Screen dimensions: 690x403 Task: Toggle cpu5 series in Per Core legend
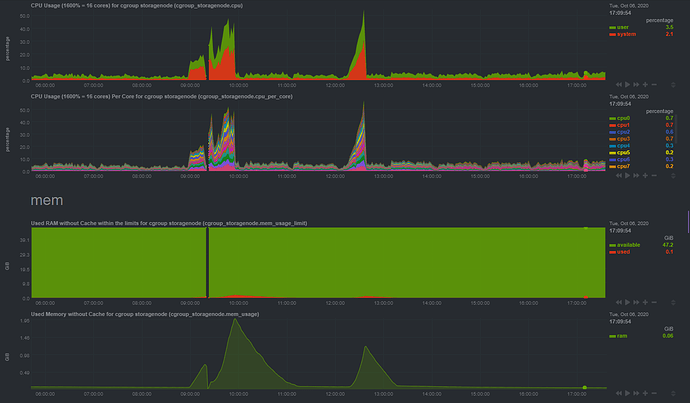pyautogui.click(x=622, y=153)
